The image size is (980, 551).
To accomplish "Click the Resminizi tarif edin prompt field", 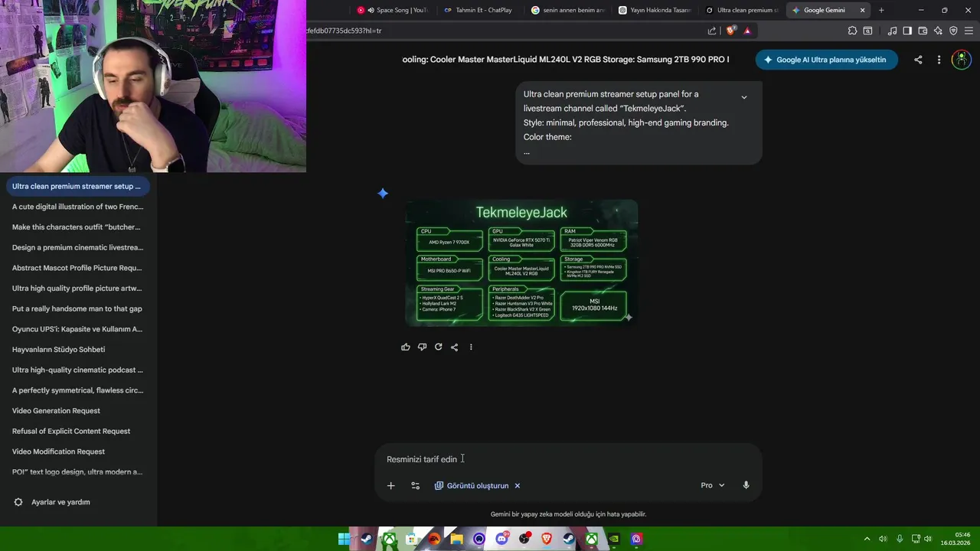I will (568, 459).
